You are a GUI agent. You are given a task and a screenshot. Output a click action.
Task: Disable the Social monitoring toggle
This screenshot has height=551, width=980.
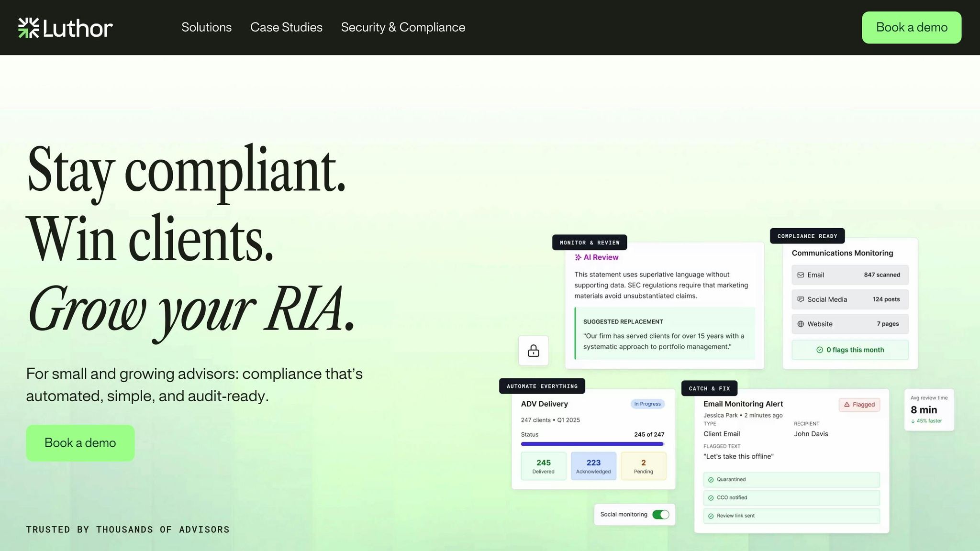662,514
